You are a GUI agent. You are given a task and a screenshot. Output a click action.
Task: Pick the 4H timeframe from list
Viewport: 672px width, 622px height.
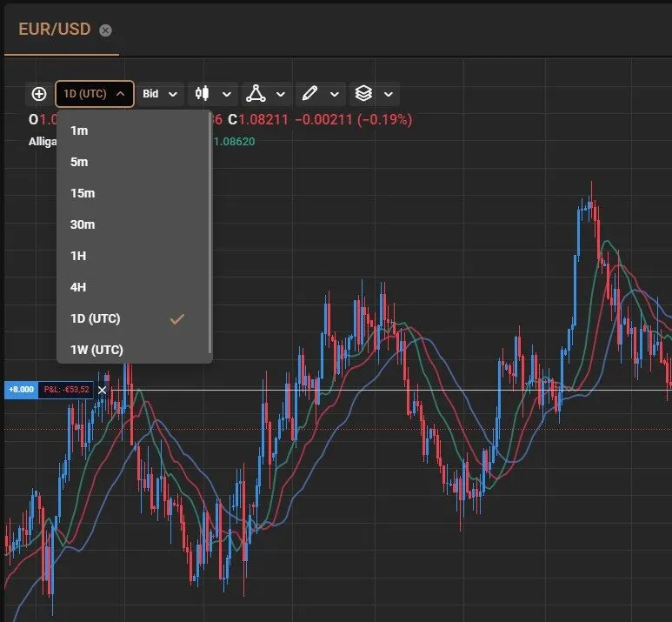click(78, 287)
